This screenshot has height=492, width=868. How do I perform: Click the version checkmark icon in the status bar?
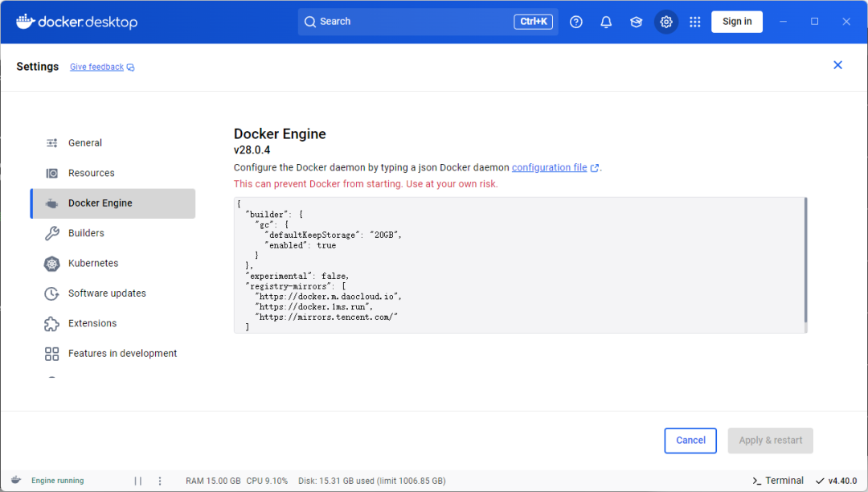click(x=820, y=481)
